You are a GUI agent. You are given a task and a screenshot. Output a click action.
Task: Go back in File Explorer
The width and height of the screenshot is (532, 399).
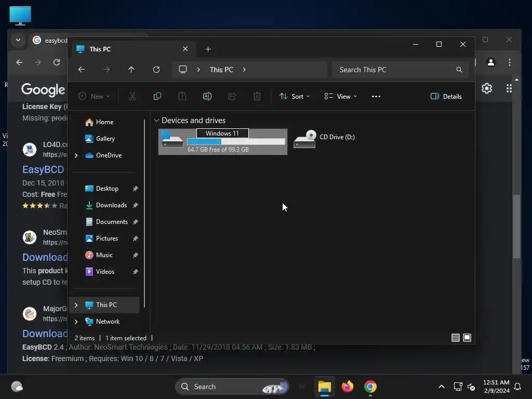pos(82,70)
